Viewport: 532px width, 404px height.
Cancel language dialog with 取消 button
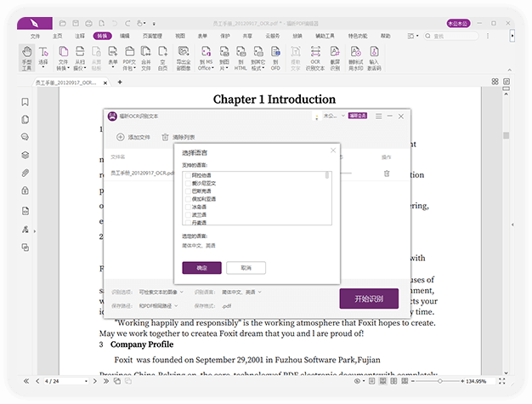(246, 268)
